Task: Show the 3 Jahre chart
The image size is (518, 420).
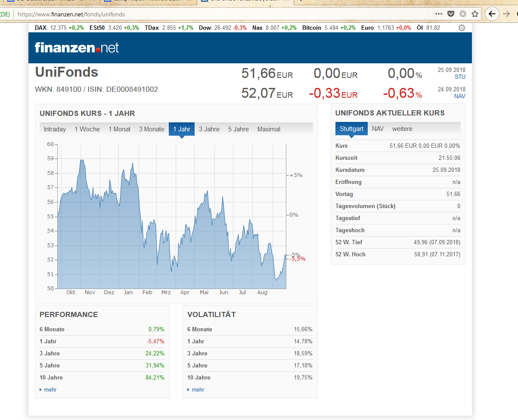Action: pos(209,129)
